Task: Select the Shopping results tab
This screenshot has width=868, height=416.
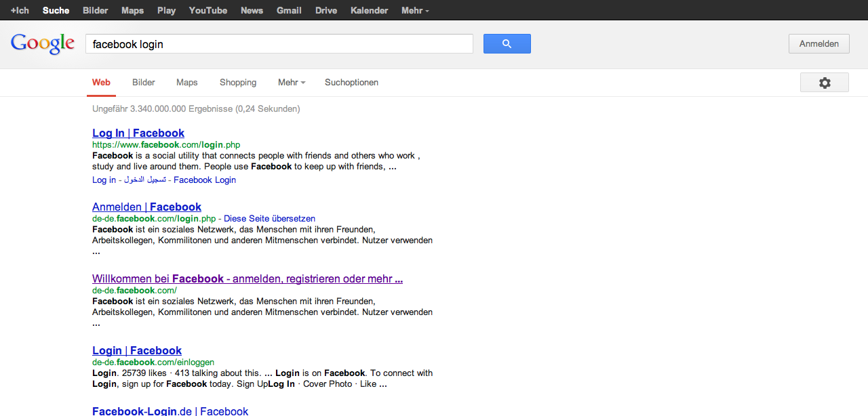Action: click(238, 83)
